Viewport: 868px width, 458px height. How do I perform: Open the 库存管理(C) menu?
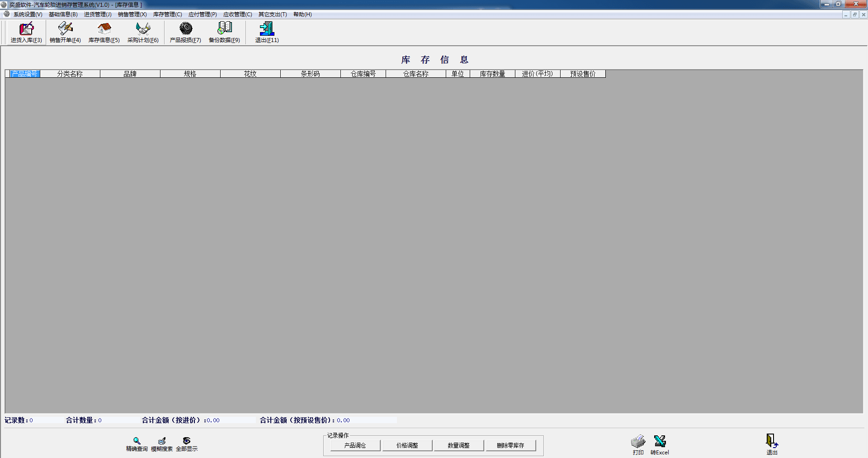(167, 14)
